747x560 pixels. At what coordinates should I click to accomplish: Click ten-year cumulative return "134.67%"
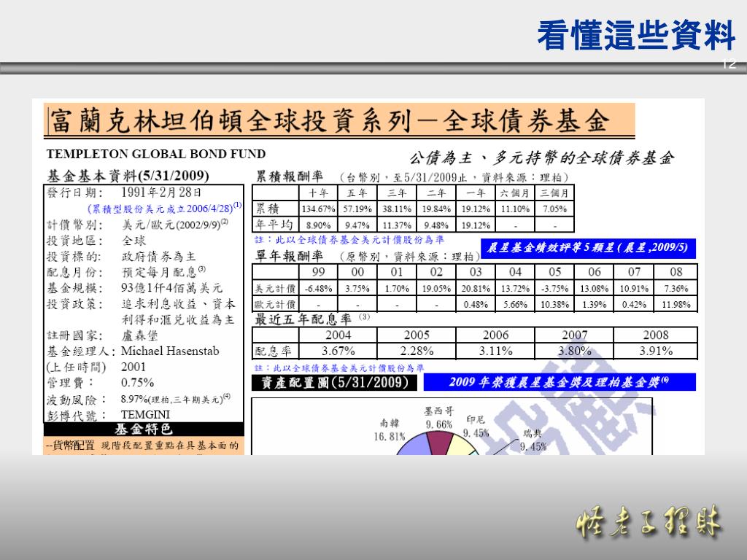pos(318,209)
